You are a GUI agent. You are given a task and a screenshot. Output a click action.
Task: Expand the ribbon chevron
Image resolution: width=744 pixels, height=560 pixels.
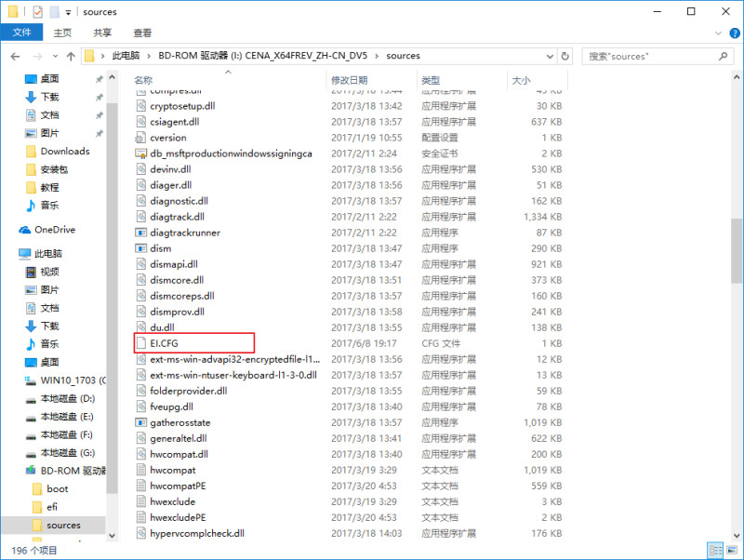point(718,33)
